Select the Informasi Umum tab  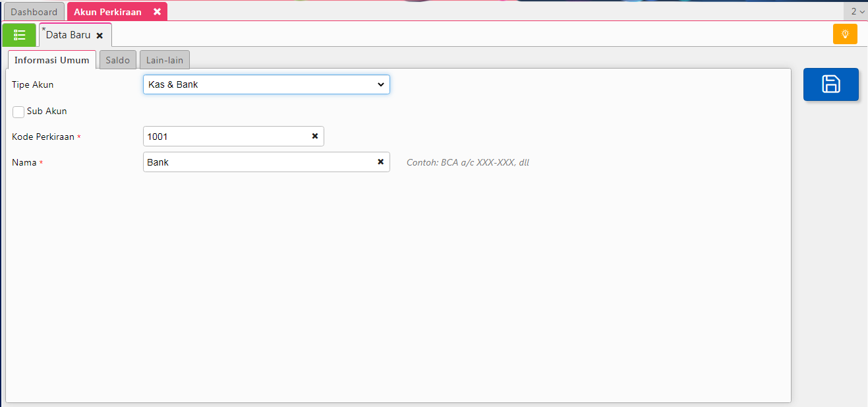coord(51,60)
